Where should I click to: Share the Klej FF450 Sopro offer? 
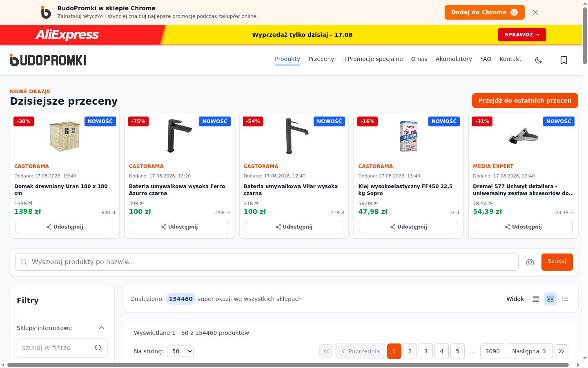click(x=408, y=227)
